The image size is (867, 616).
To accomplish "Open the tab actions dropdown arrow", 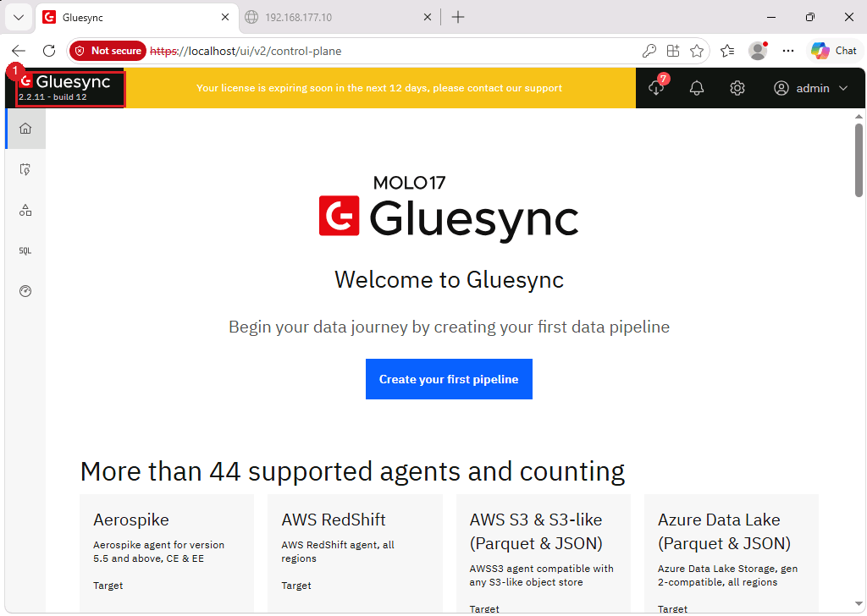I will coord(19,17).
